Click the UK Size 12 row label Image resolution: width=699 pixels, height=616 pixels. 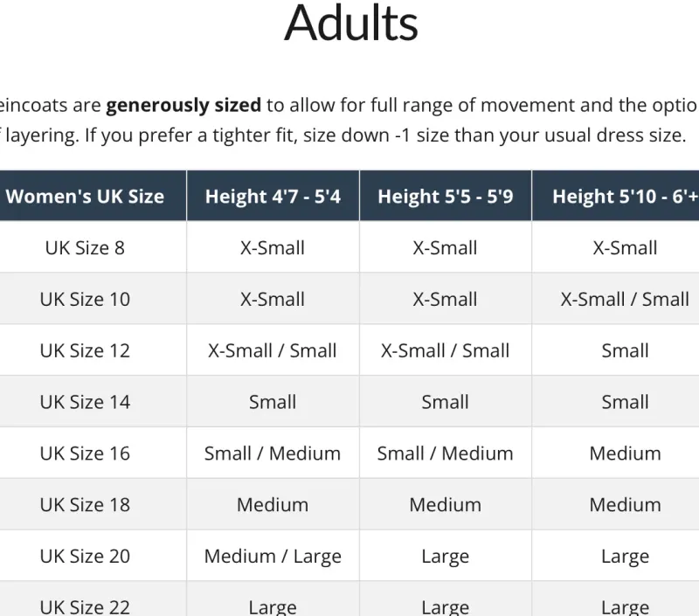85,351
